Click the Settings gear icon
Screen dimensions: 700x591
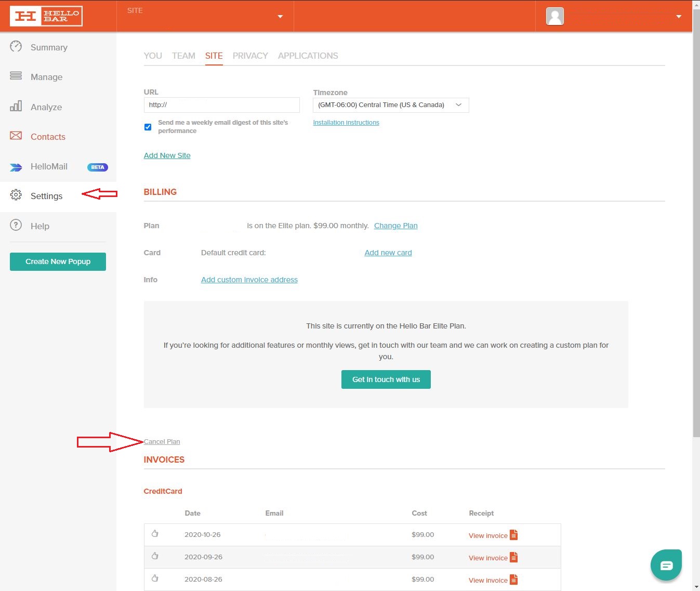16,195
